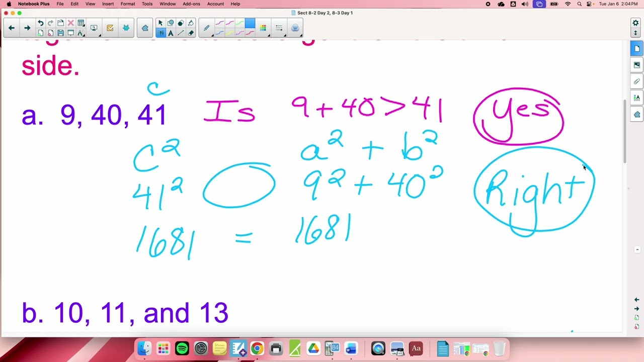Open the Page Sorter tab
Image resolution: width=644 pixels, height=362 pixels.
click(637, 49)
